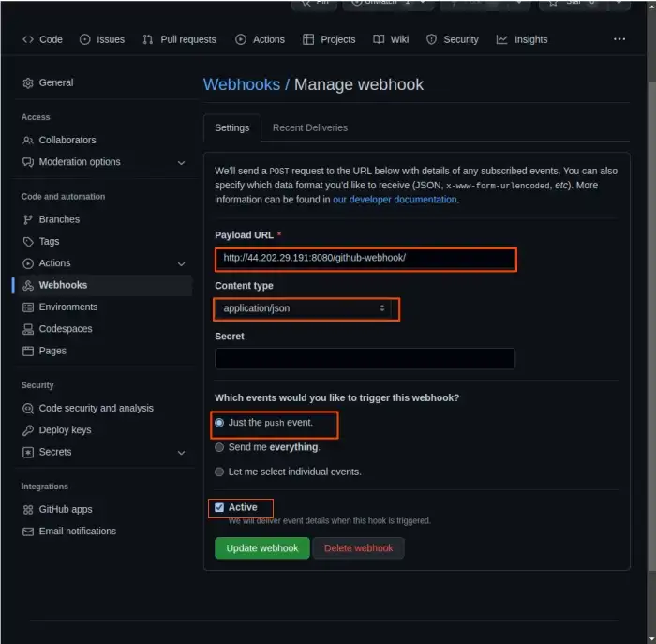Select Let me select individual events
The image size is (656, 644).
click(219, 472)
